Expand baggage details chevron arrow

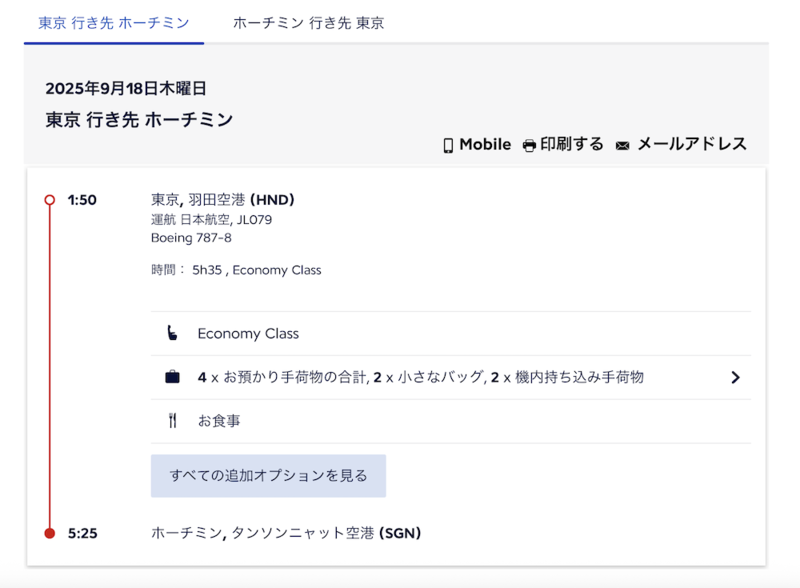click(735, 377)
